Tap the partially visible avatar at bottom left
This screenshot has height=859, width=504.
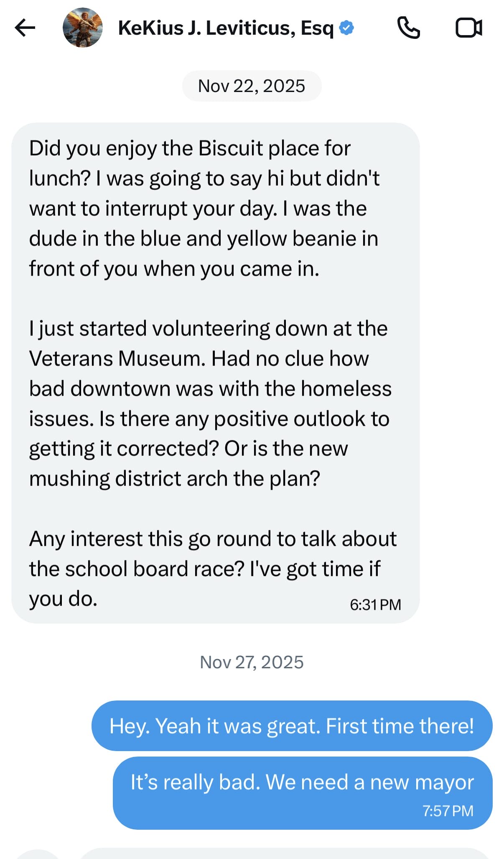[38, 855]
